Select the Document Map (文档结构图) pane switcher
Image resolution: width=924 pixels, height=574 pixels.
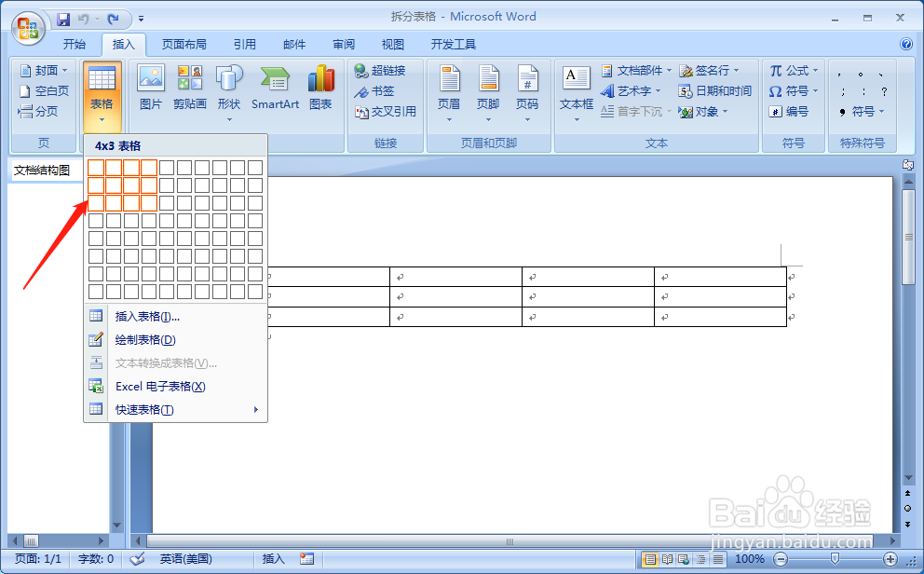pos(43,171)
